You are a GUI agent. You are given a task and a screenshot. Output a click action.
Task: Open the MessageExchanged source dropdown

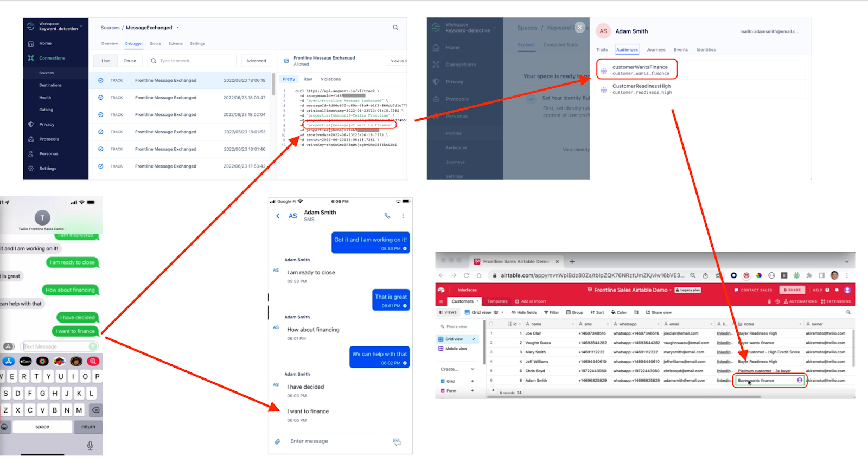click(x=177, y=28)
